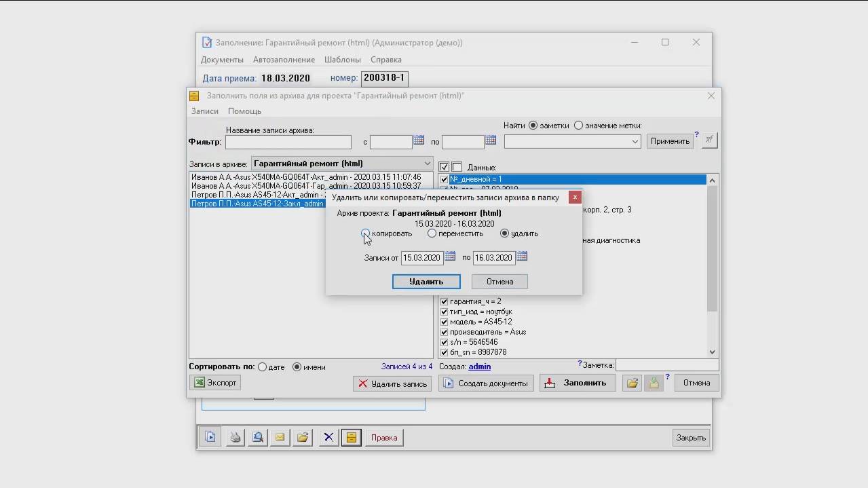The width and height of the screenshot is (868, 488).
Task: Open calendar next to 15.03.2020 in the dialog
Action: [x=450, y=257]
